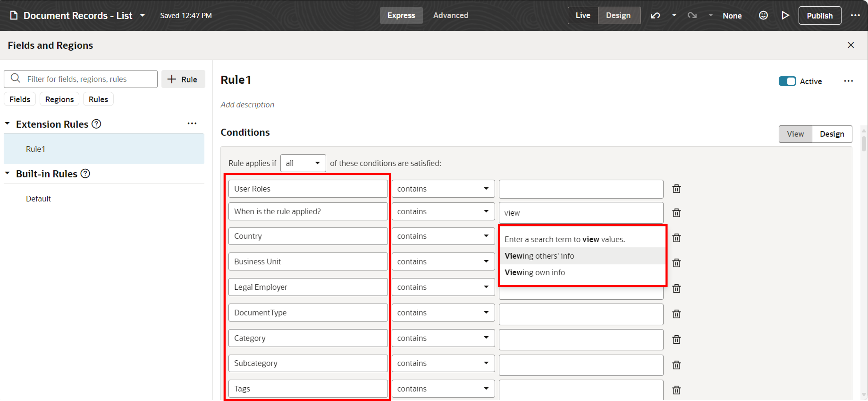
Task: Delete the User Roles condition
Action: click(x=676, y=189)
